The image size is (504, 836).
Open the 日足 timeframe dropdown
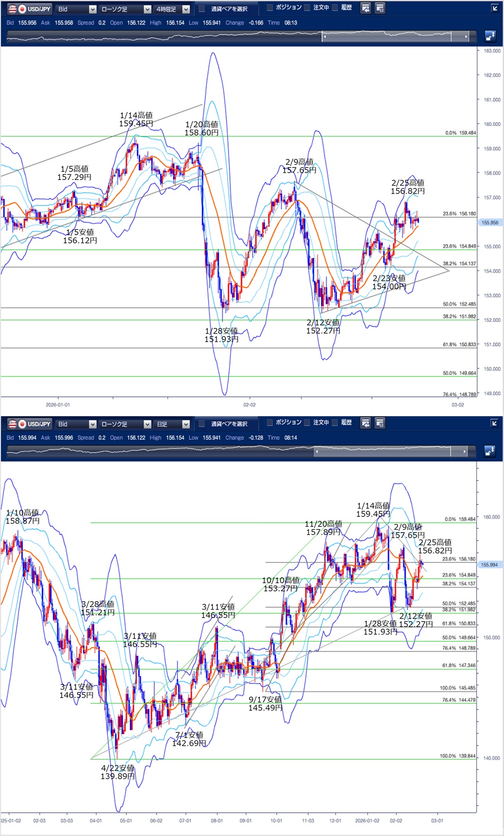click(172, 424)
